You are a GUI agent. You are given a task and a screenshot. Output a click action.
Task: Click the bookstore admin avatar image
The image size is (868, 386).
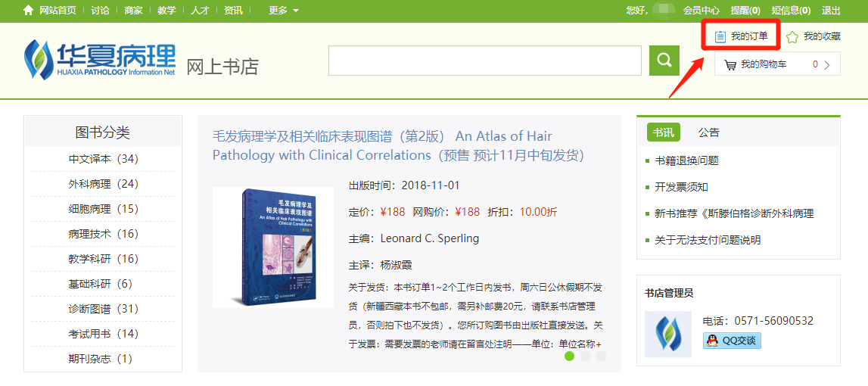668,334
